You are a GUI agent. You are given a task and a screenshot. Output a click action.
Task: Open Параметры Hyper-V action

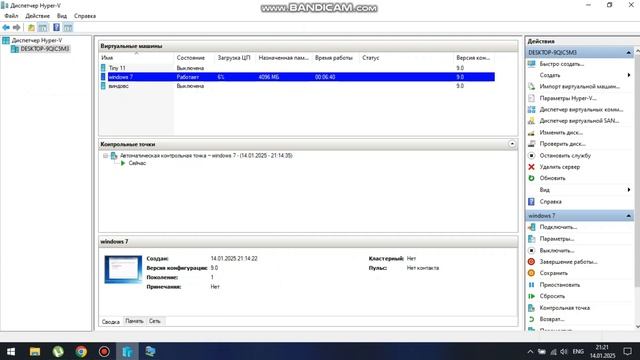567,98
